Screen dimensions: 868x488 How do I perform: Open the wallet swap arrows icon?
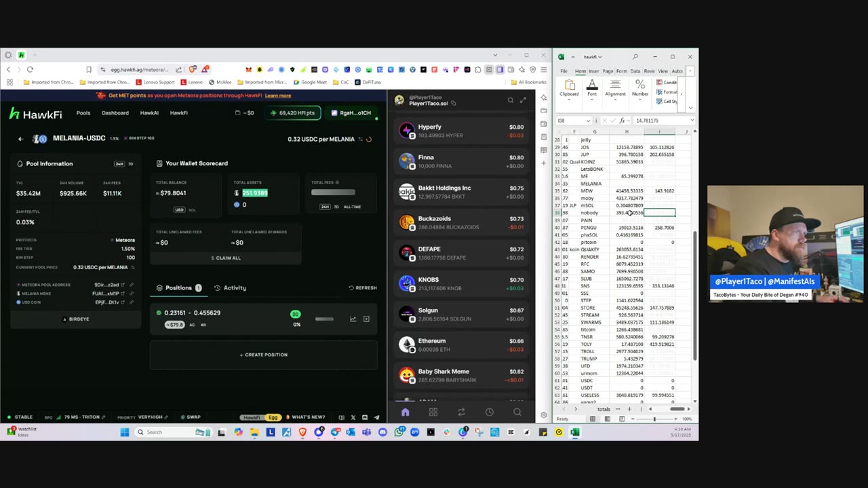(x=461, y=412)
